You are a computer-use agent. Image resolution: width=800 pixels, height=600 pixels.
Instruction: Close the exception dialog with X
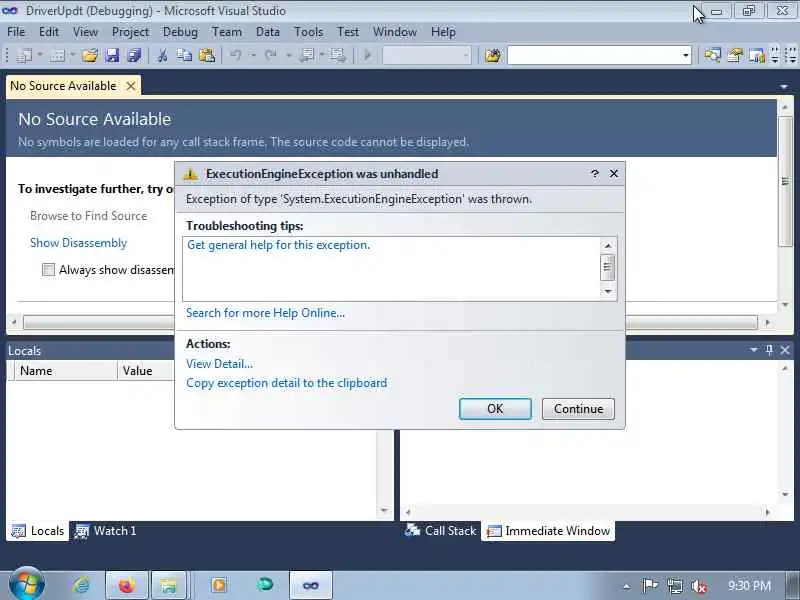click(614, 174)
